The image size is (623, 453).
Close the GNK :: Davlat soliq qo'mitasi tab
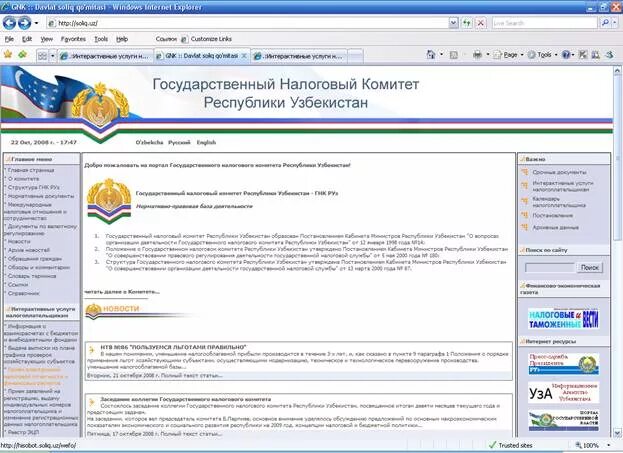pos(244,56)
